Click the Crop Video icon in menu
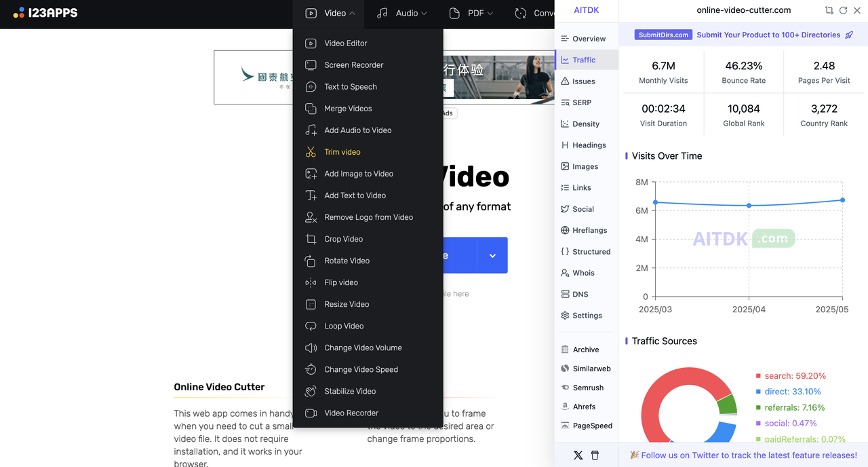868x467 pixels. click(x=311, y=239)
